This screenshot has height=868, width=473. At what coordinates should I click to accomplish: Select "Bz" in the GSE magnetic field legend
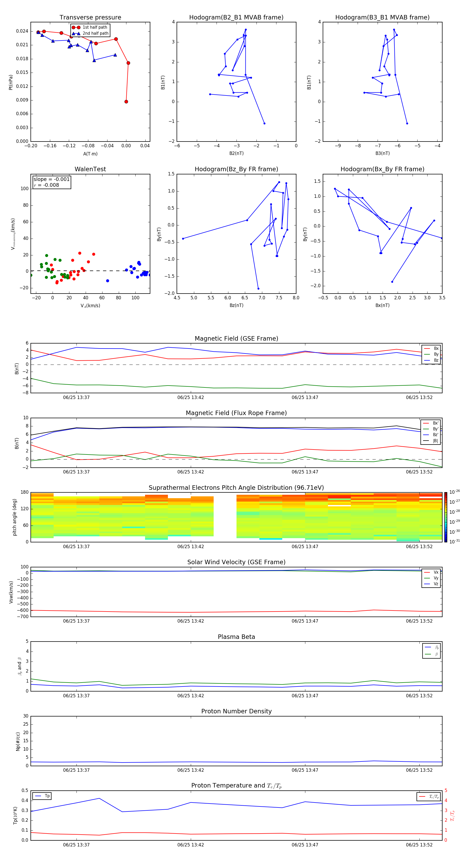click(431, 360)
